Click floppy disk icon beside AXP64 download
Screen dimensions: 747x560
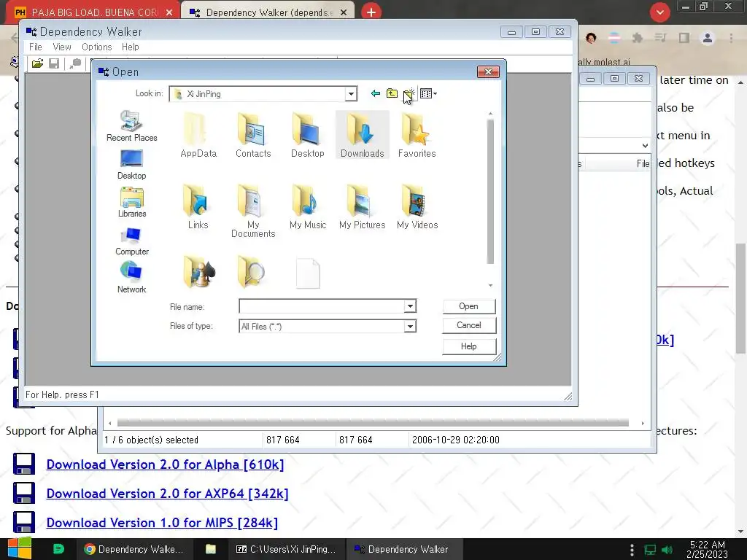click(x=24, y=493)
